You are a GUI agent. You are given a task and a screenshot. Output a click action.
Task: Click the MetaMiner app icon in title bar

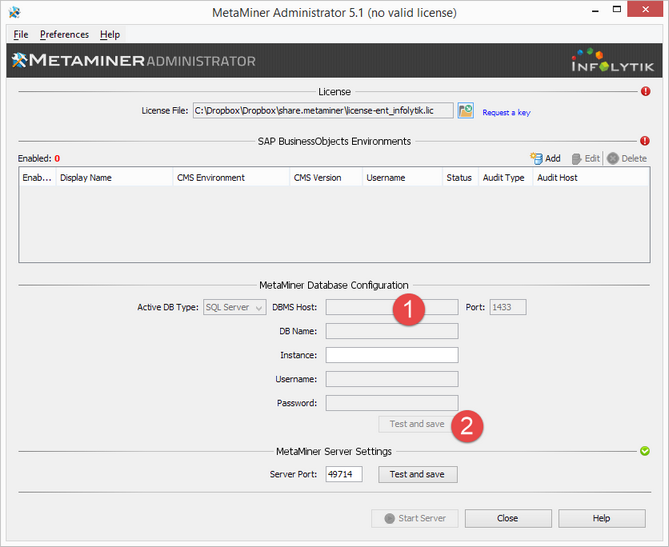tap(15, 12)
